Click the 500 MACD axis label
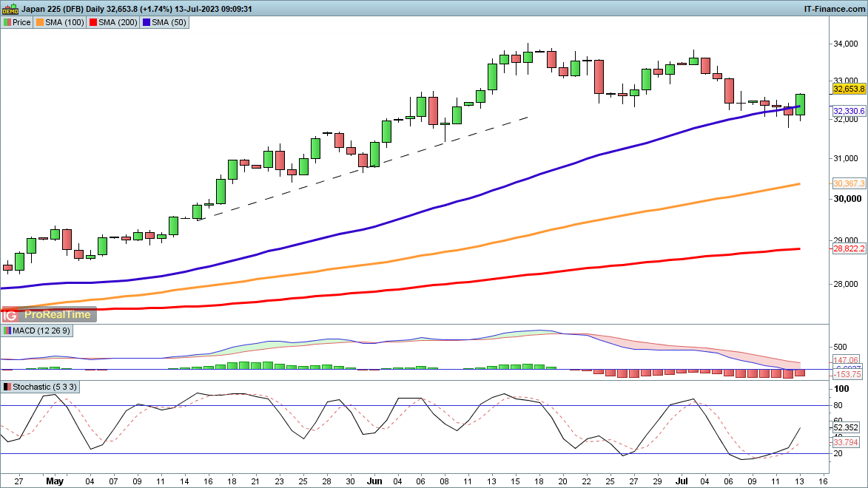The height and width of the screenshot is (488, 868). [x=841, y=348]
